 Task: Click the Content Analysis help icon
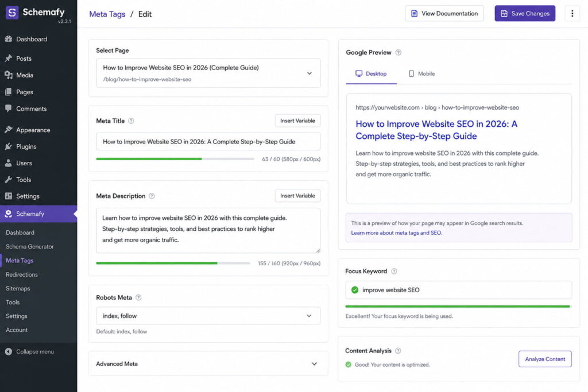click(398, 351)
